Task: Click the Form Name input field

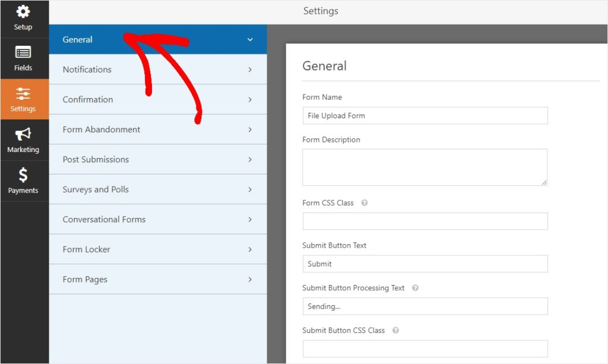Action: [425, 115]
